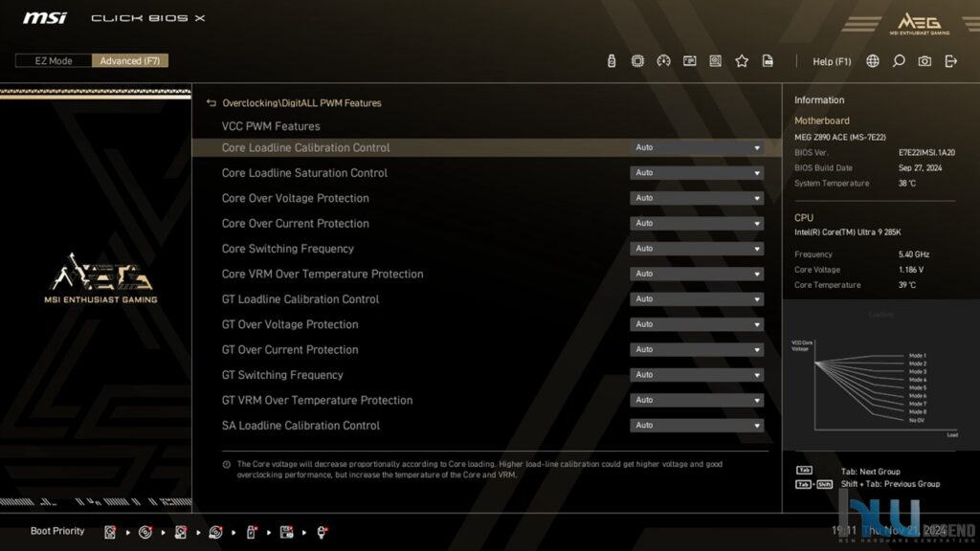Open Core Switching Frequency dropdown
The image size is (980, 551).
click(697, 249)
